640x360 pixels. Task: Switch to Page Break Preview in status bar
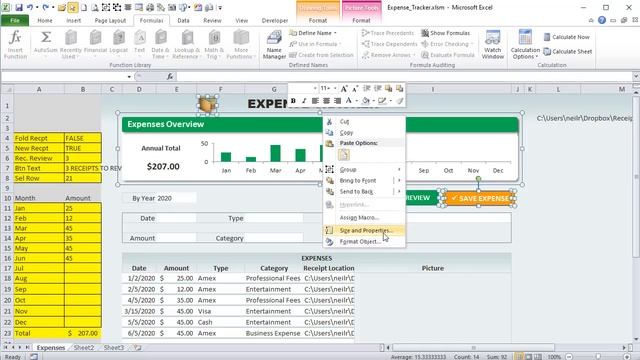point(538,357)
